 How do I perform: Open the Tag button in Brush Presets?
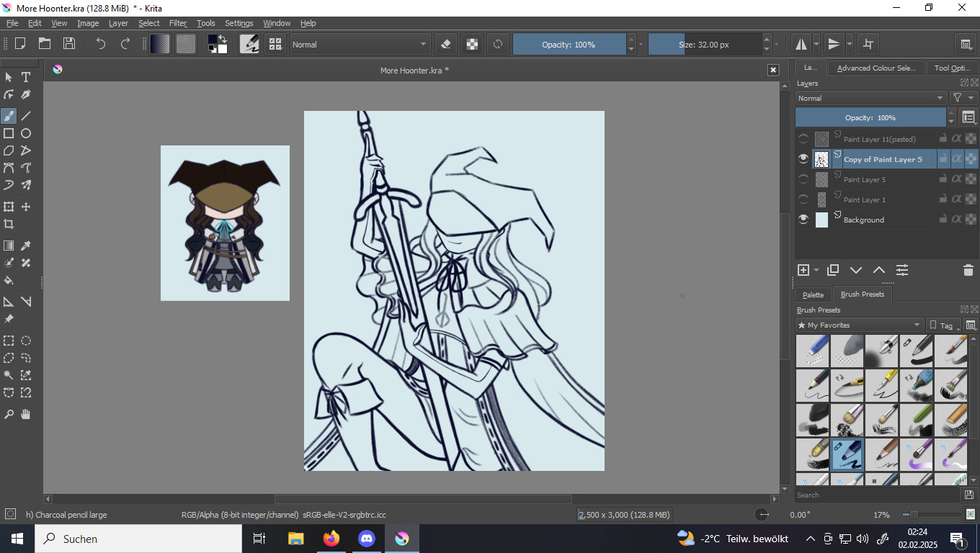coord(943,325)
